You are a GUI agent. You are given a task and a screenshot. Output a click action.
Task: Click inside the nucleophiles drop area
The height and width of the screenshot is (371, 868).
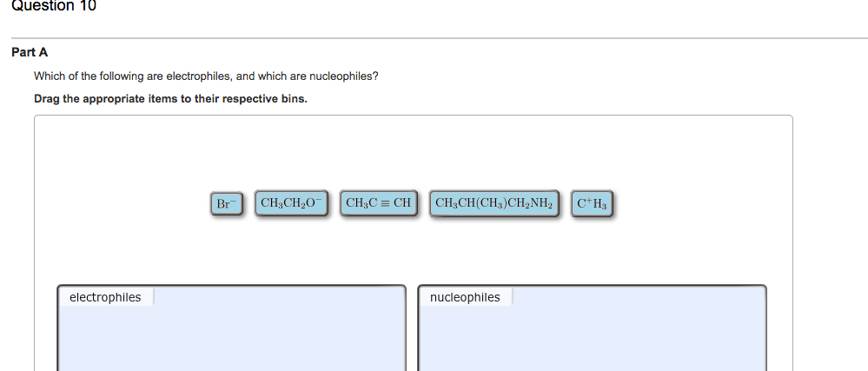coord(592,338)
